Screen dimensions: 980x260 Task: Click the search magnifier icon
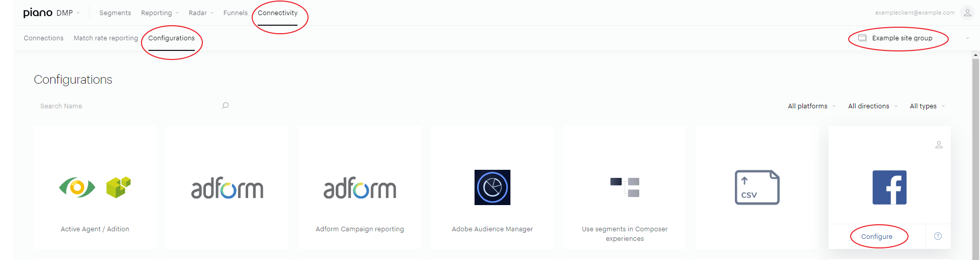point(225,105)
